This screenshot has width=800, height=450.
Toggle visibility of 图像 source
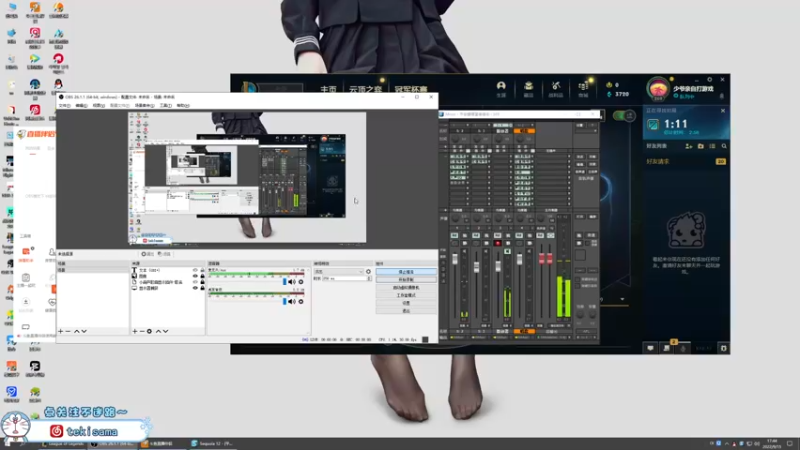coord(195,276)
